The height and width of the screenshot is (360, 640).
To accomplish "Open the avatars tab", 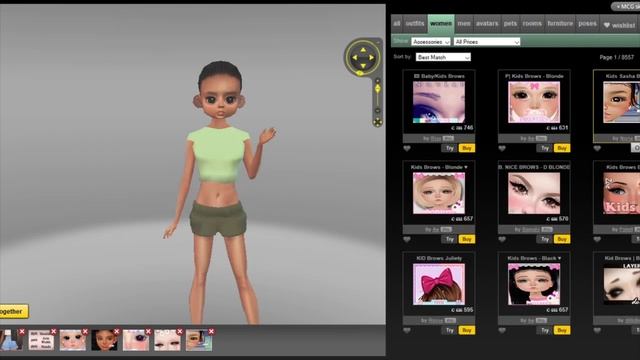I will 487,24.
